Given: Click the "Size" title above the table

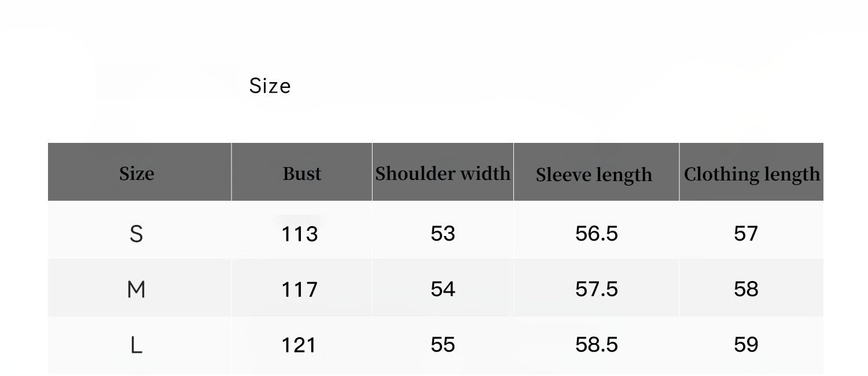Looking at the screenshot, I should 270,86.
